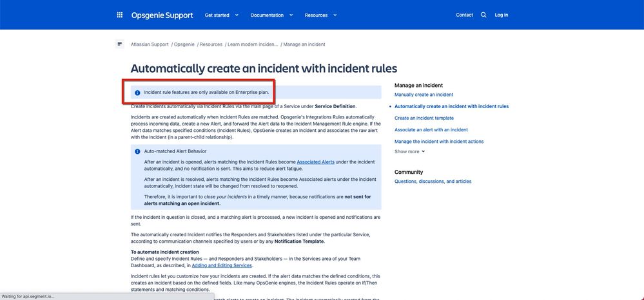Click the Enterprise plan availability notice text

click(206, 92)
